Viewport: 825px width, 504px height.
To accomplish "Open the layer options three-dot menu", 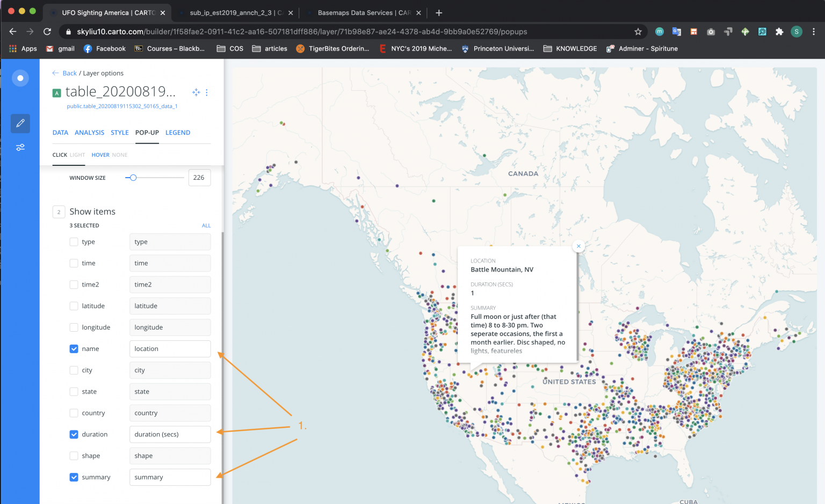I will [x=207, y=92].
